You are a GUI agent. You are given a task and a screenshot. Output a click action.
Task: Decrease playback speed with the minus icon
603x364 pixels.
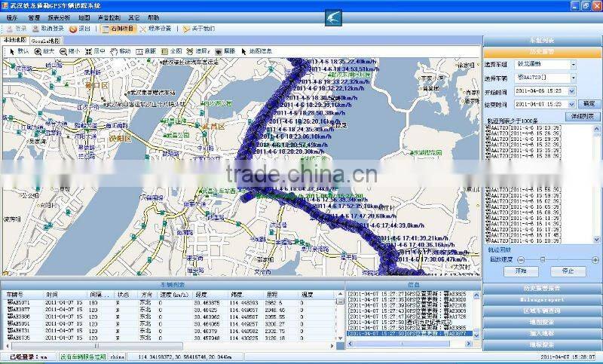click(x=521, y=260)
